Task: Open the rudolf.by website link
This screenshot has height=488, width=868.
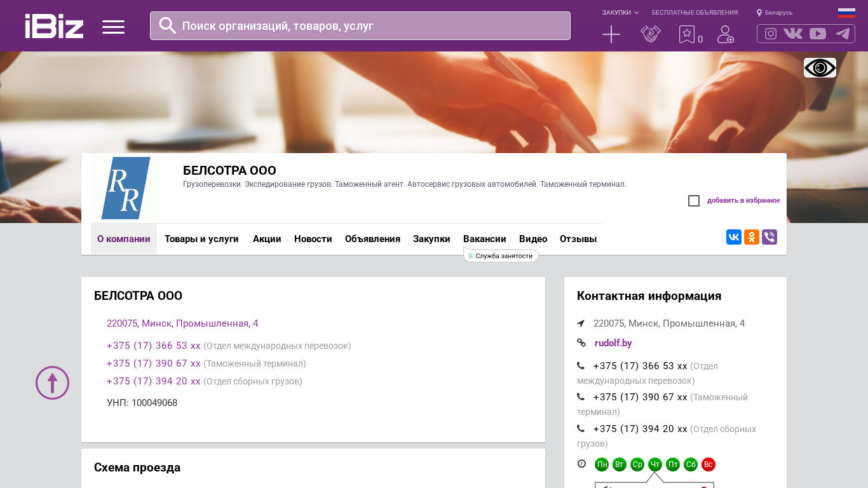Action: coord(613,343)
